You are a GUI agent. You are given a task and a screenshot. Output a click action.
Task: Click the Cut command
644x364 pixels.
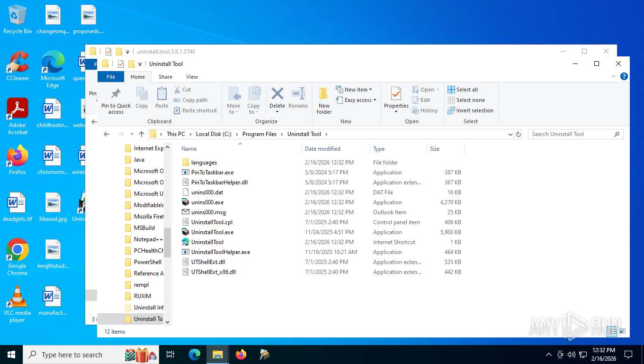pos(182,90)
